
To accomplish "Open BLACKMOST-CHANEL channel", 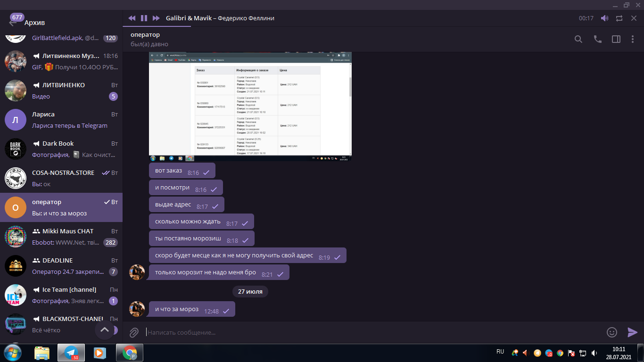I will tap(61, 324).
